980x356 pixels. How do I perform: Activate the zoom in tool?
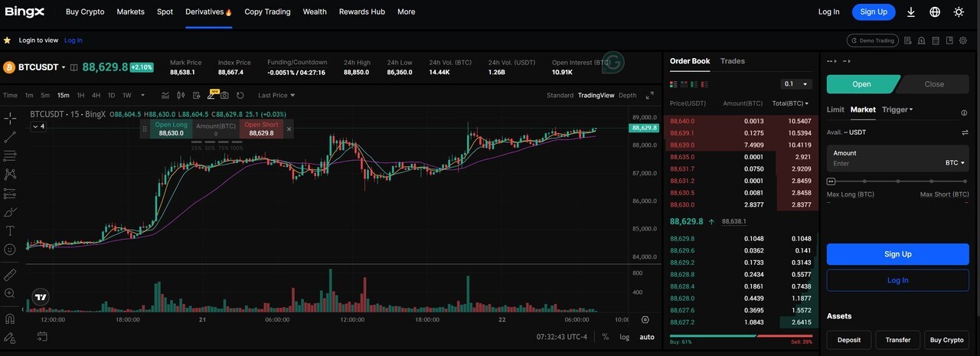10,293
